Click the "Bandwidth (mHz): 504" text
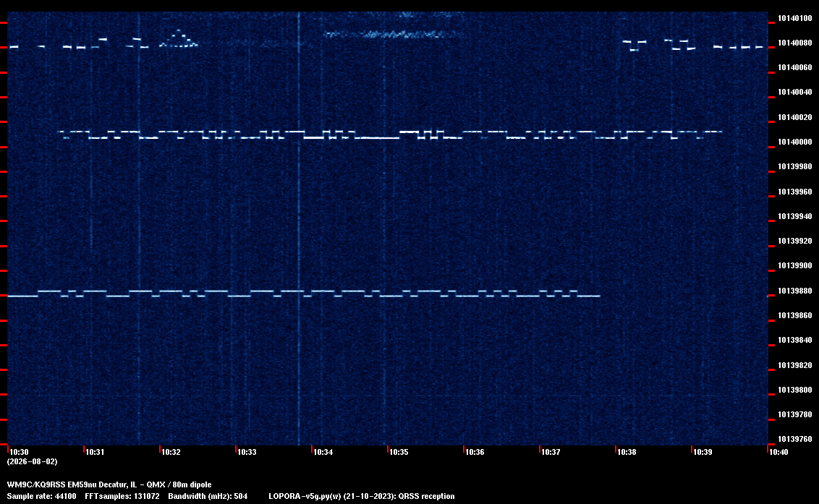Viewport: 819px width, 504px height. [x=208, y=496]
